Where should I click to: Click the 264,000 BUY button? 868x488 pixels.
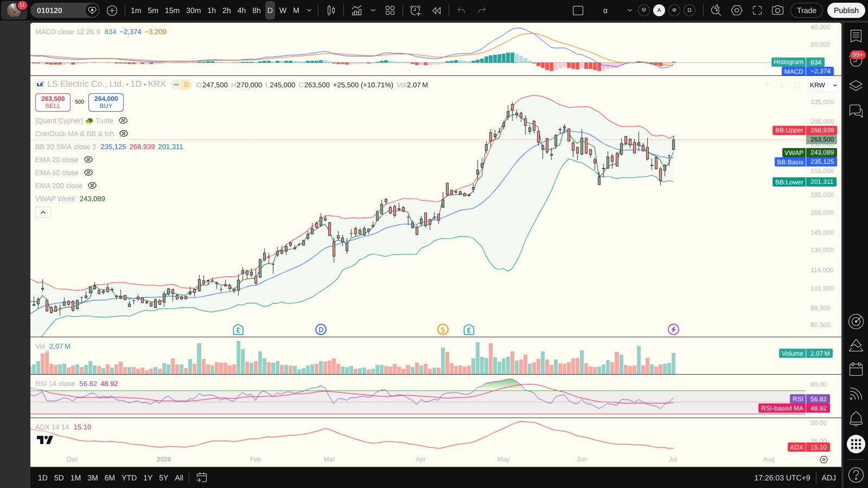tap(106, 102)
